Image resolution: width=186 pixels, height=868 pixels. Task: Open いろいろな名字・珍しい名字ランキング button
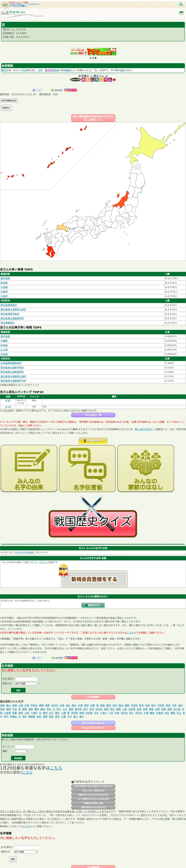tap(93, 786)
